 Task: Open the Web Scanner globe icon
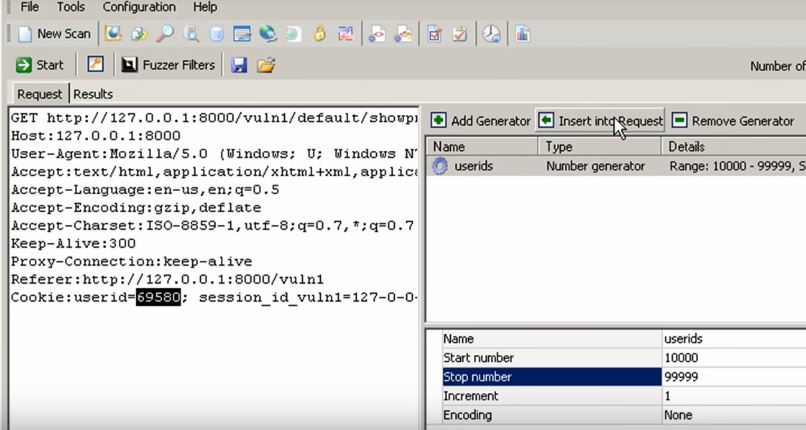(113, 34)
